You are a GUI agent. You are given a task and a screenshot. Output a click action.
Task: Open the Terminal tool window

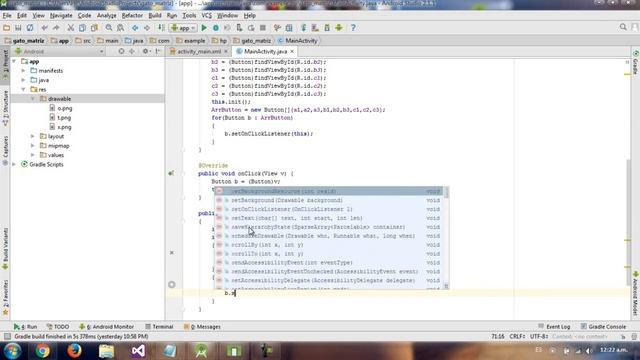tap(159, 327)
